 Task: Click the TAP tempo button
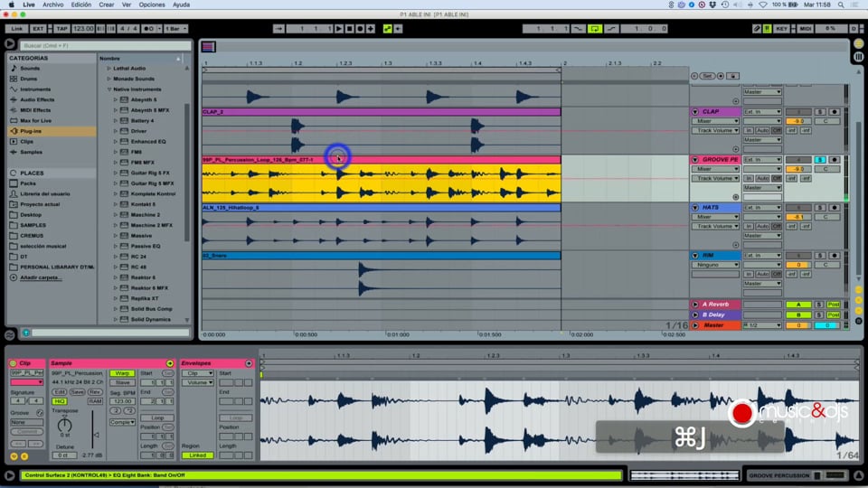(x=61, y=29)
